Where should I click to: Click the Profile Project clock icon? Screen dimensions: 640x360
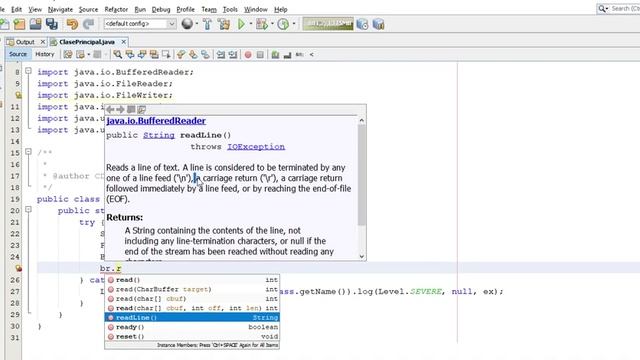[283, 24]
